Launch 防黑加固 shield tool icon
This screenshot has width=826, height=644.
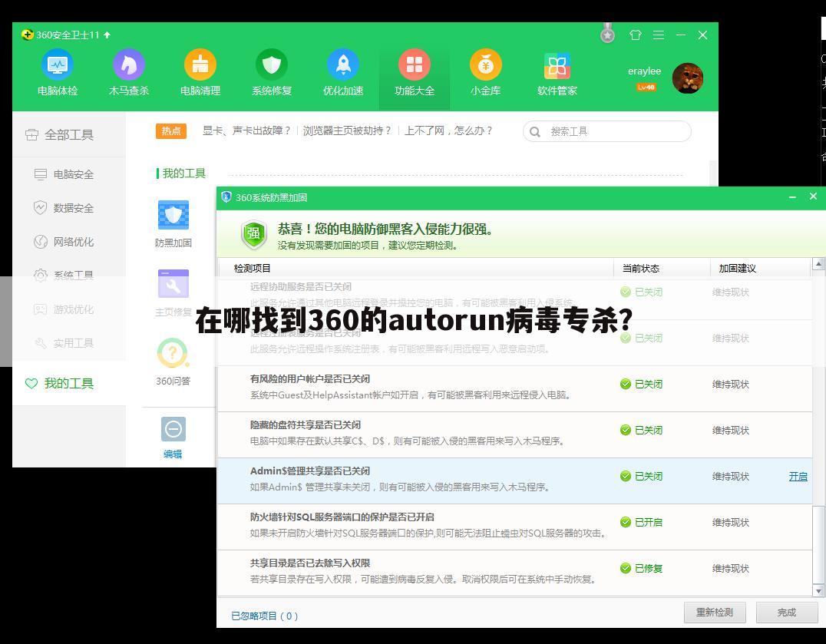point(173,215)
